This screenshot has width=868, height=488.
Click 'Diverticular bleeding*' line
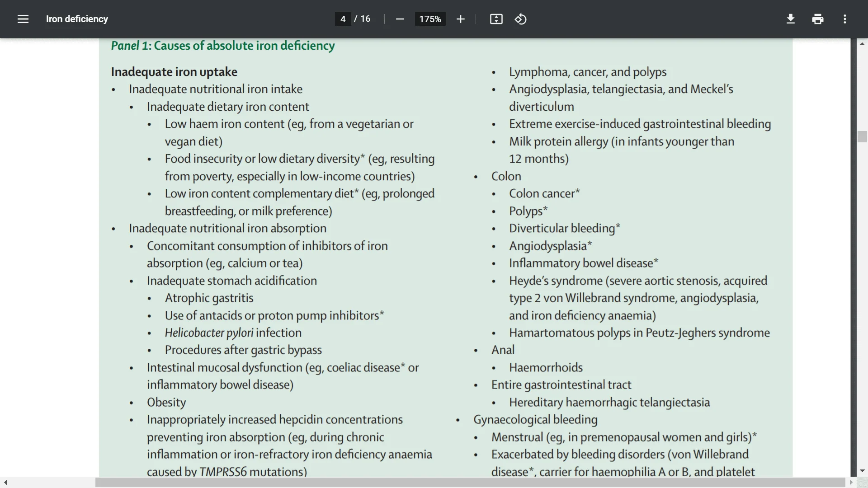[x=565, y=228]
